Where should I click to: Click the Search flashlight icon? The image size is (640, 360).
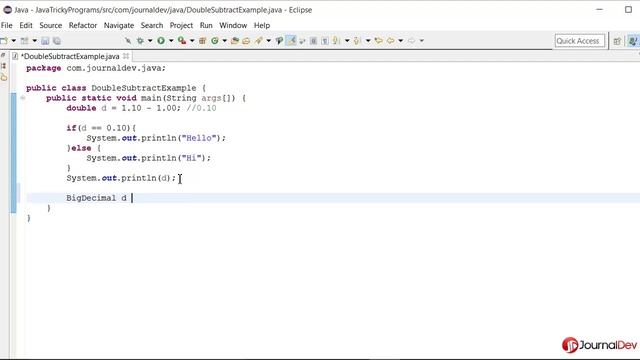coord(258,41)
